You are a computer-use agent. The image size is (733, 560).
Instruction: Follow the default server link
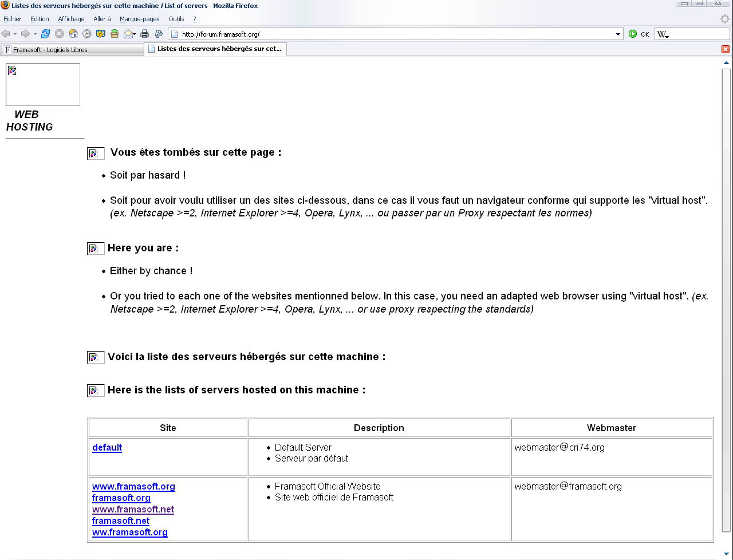tap(107, 447)
